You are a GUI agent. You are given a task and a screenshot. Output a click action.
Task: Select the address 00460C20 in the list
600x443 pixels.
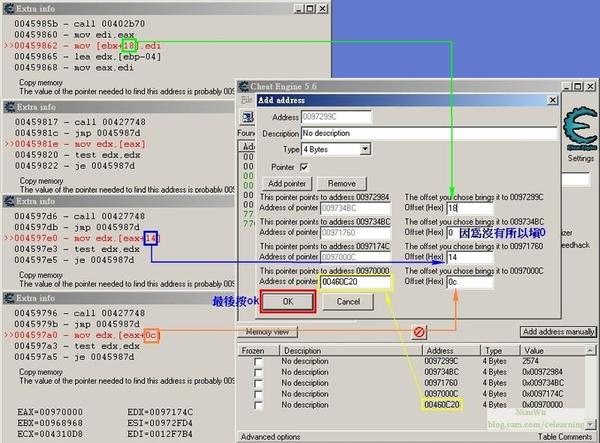pos(442,405)
